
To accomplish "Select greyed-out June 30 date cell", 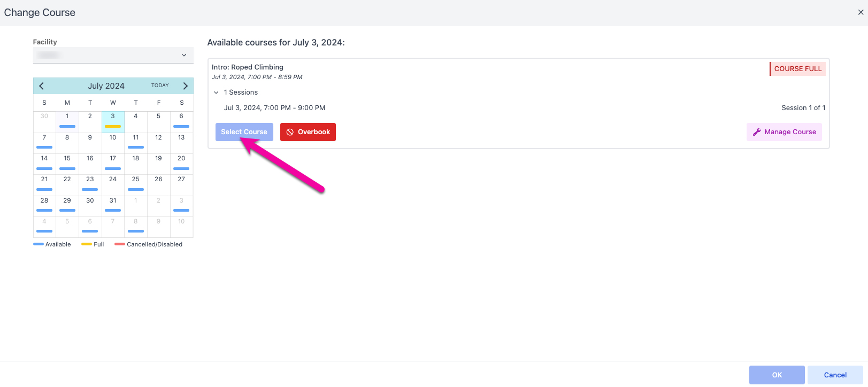I will (x=44, y=122).
